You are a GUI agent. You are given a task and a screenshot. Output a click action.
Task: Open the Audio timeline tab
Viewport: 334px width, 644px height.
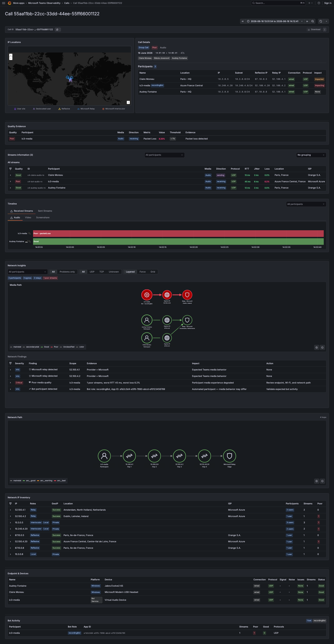pyautogui.click(x=15, y=218)
